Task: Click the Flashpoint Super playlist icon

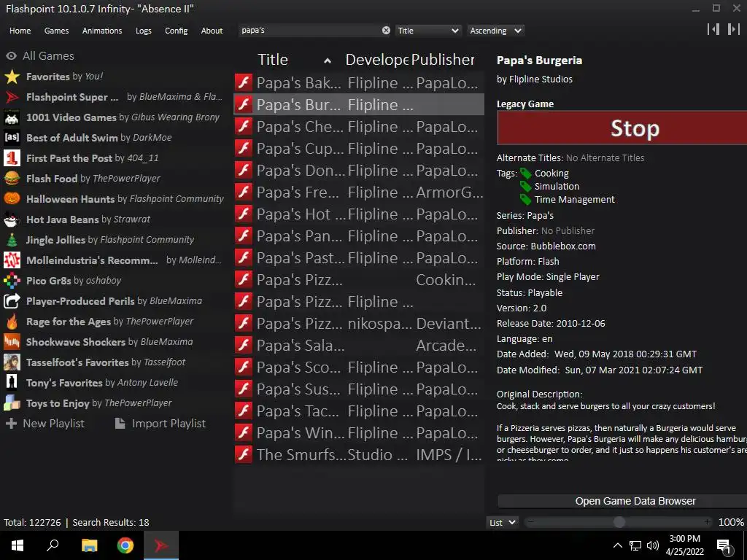Action: (12, 97)
